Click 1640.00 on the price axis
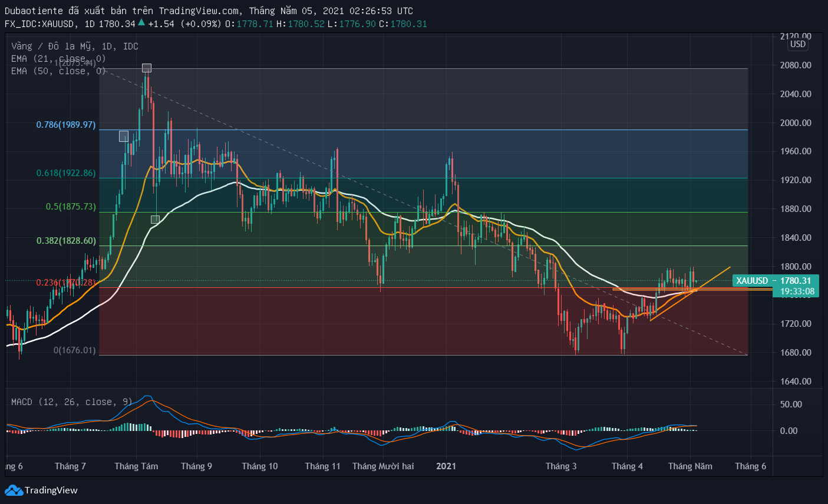Viewport: 828px width, 504px height. (x=796, y=381)
